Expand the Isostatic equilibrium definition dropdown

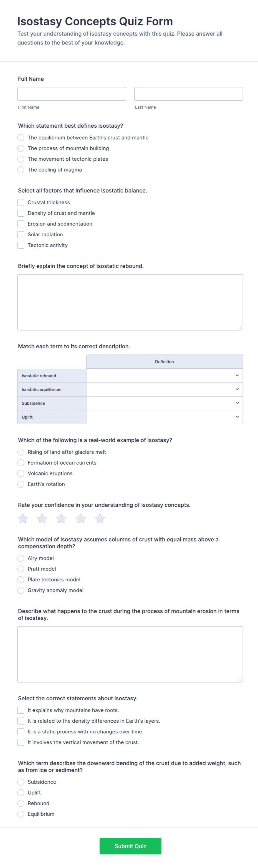(165, 389)
